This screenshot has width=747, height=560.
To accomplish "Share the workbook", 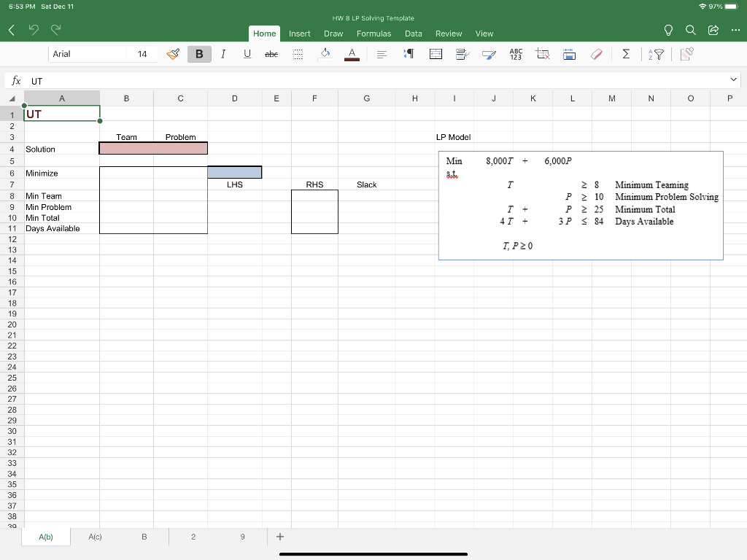I will (713, 31).
